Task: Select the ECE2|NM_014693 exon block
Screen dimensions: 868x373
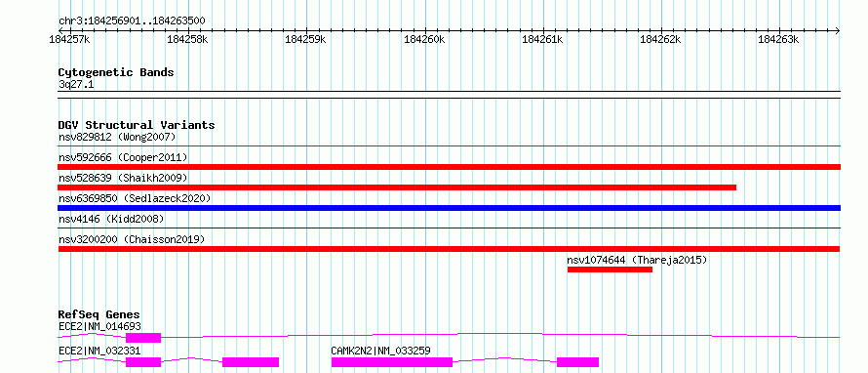Action: [x=143, y=338]
